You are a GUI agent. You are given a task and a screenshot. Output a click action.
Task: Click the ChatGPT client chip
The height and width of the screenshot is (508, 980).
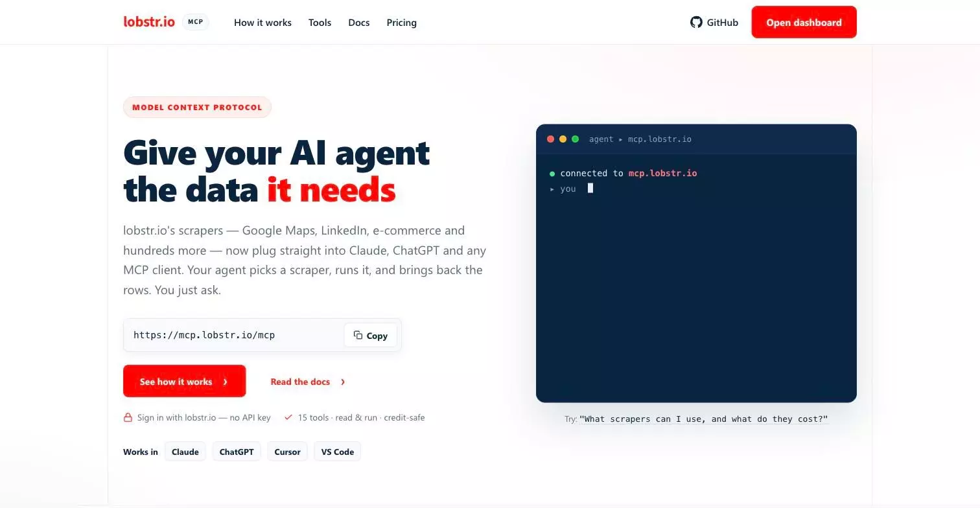(237, 452)
